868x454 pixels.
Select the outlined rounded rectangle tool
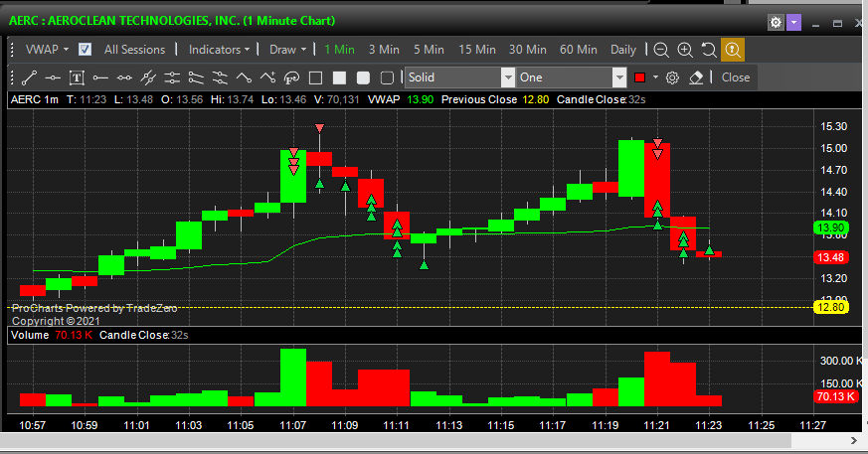pos(387,77)
